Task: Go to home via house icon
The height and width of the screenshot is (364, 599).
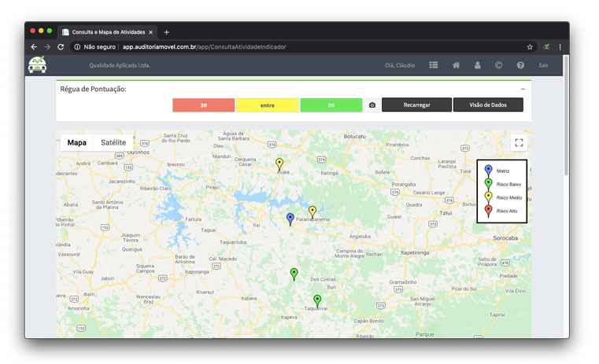Action: click(456, 65)
